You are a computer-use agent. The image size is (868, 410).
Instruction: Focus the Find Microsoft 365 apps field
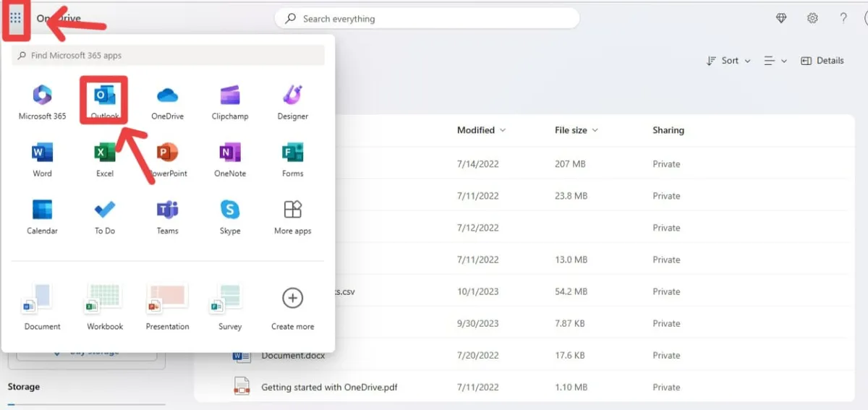coord(169,55)
